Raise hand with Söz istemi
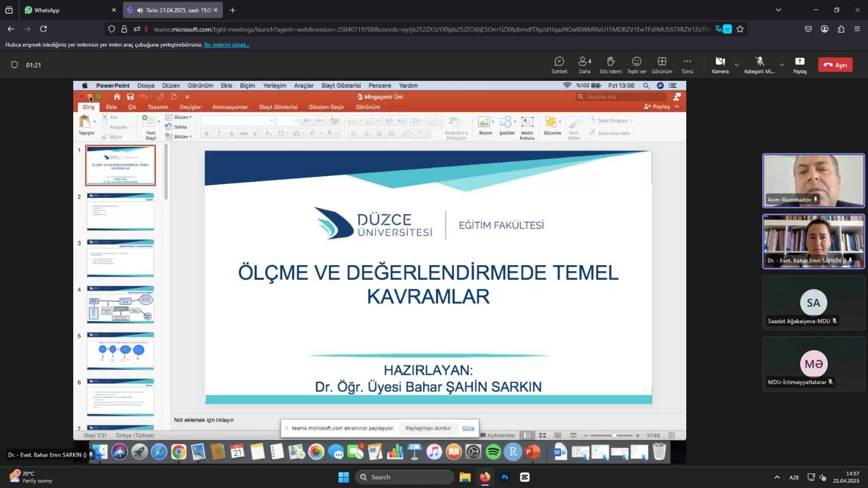The width and height of the screenshot is (868, 488). 610,65
